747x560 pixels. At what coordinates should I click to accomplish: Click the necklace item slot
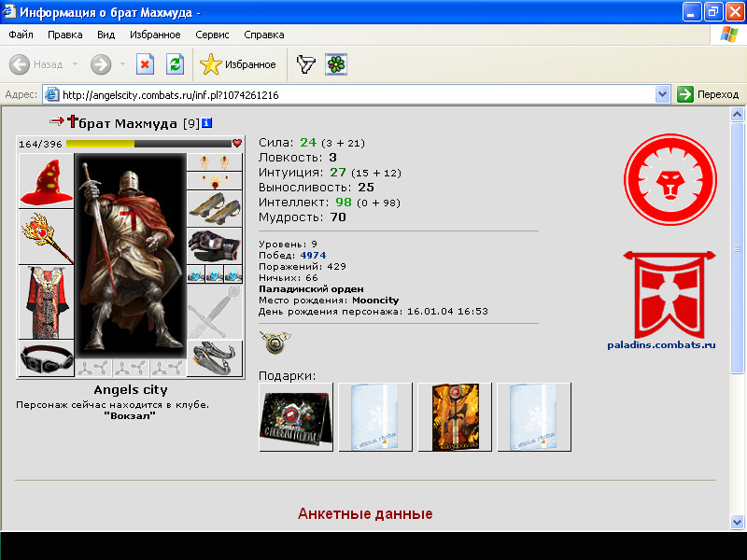coord(215,181)
